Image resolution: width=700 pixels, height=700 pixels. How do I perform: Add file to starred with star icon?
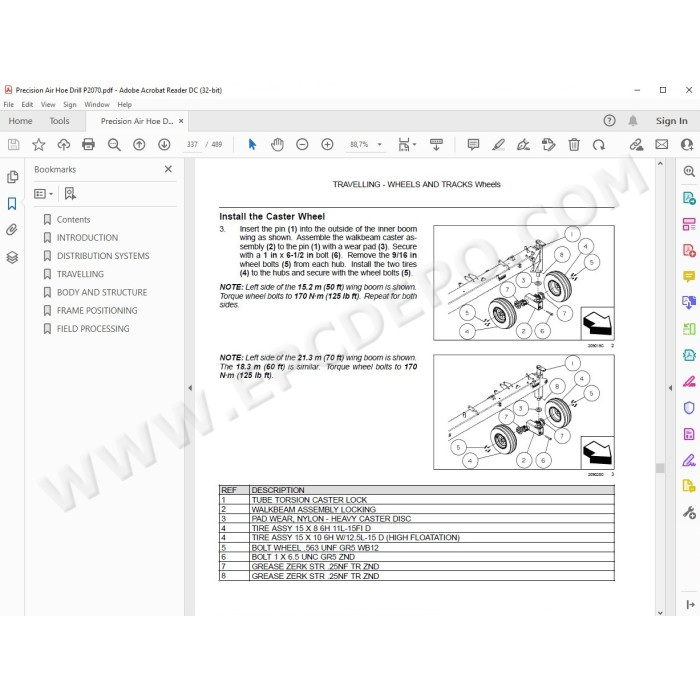[x=39, y=144]
